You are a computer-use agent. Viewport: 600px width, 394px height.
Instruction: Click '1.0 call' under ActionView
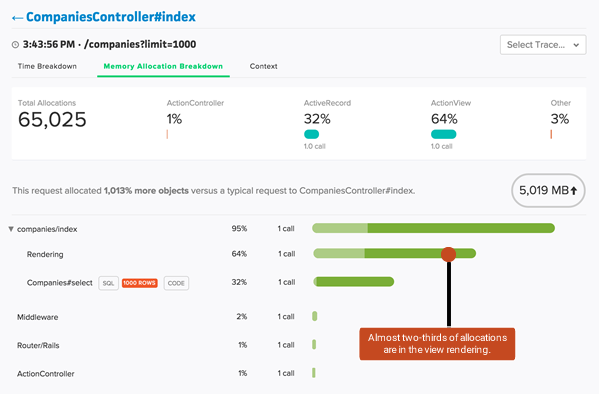442,146
